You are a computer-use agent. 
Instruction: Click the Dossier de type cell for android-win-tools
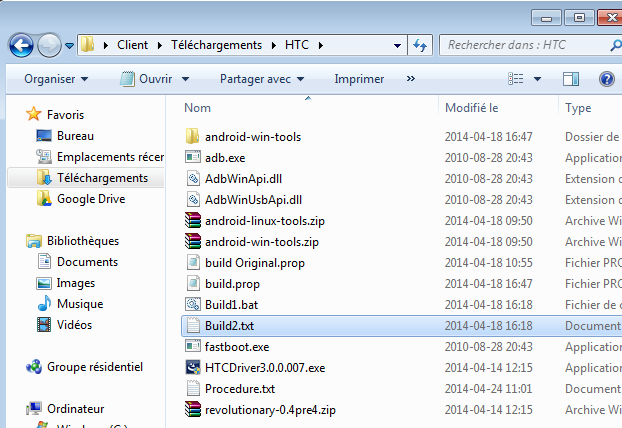[592, 137]
